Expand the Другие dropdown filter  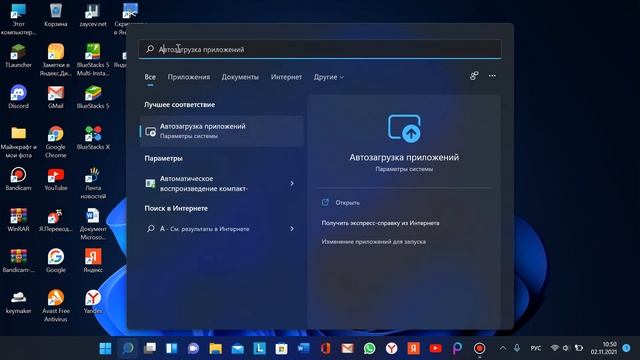point(329,77)
